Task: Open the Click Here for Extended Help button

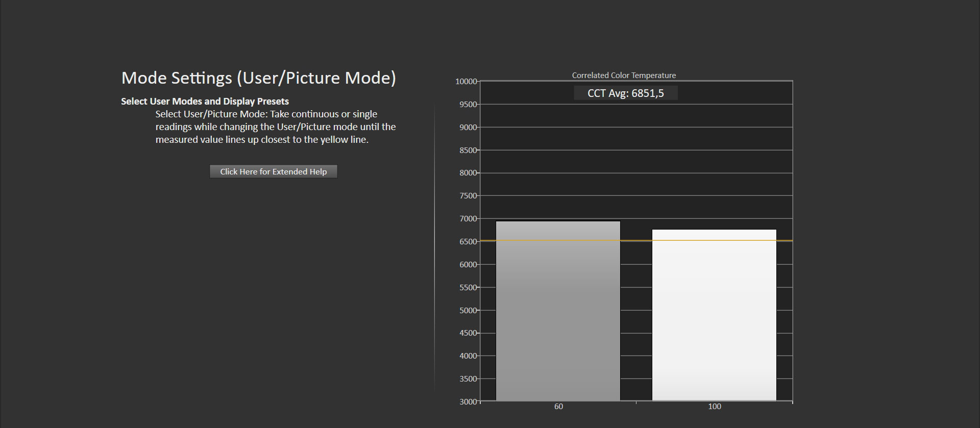Action: pyautogui.click(x=273, y=171)
